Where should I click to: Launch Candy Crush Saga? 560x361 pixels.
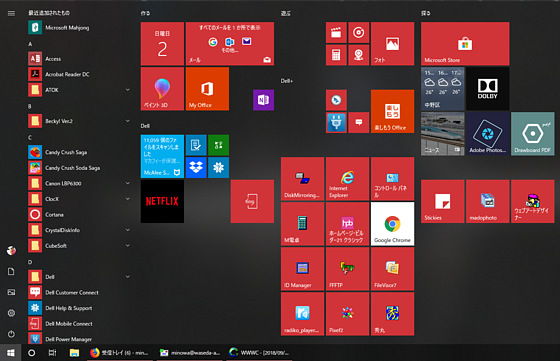pos(79,152)
